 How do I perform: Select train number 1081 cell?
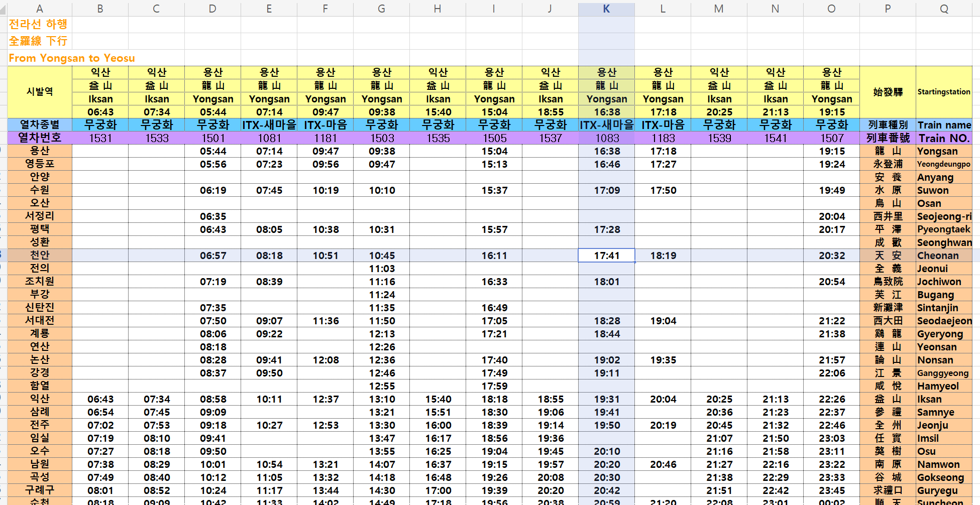coord(269,138)
